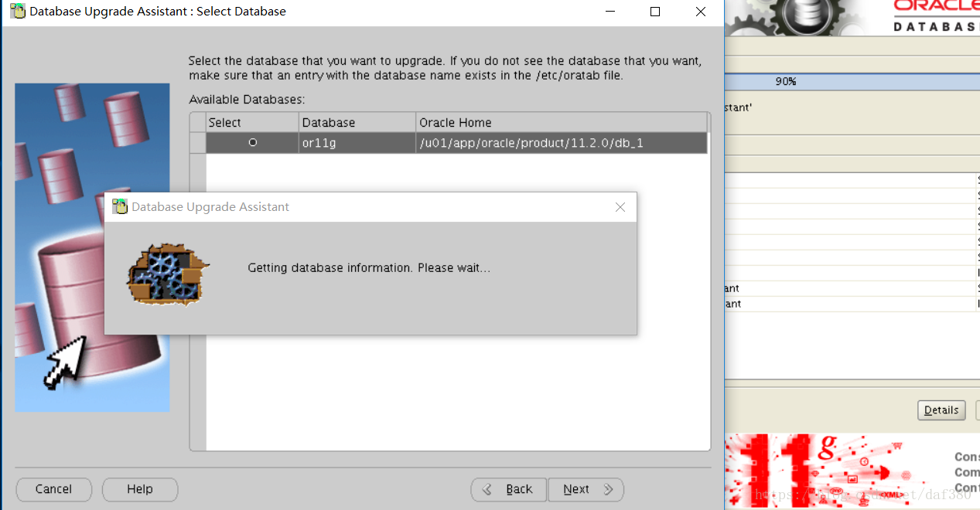This screenshot has height=510, width=980.
Task: Click the gears animation icon in dialog
Action: [x=168, y=274]
